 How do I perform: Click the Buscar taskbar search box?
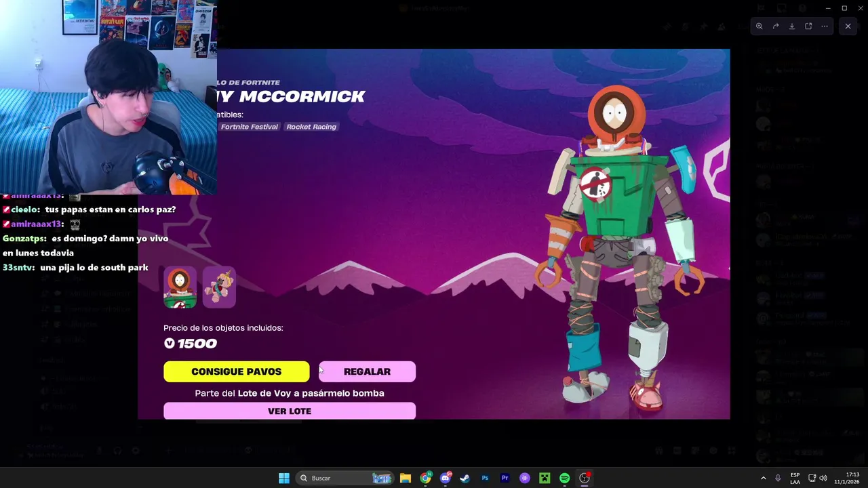click(x=346, y=478)
